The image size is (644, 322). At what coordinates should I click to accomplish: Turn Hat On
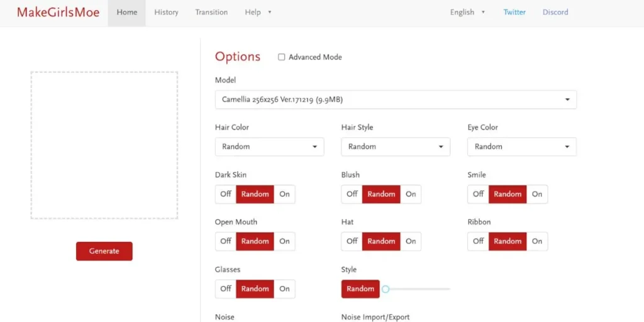tap(411, 241)
